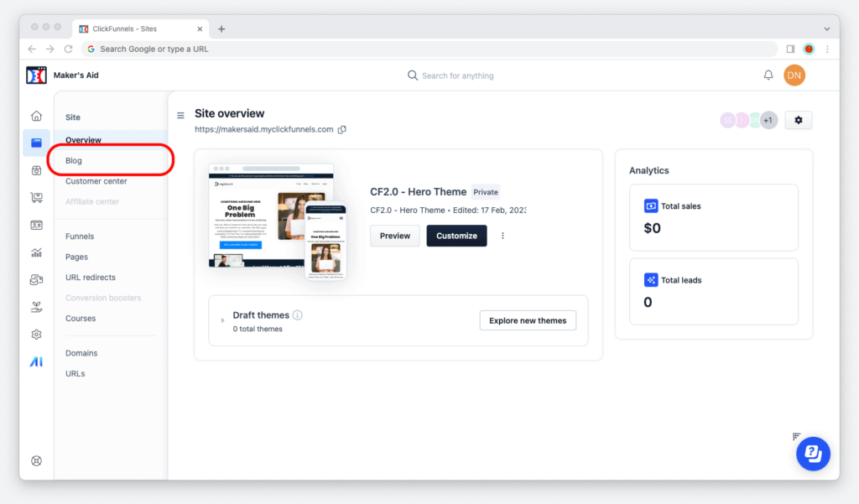Click the ClickFunnels logo

36,75
